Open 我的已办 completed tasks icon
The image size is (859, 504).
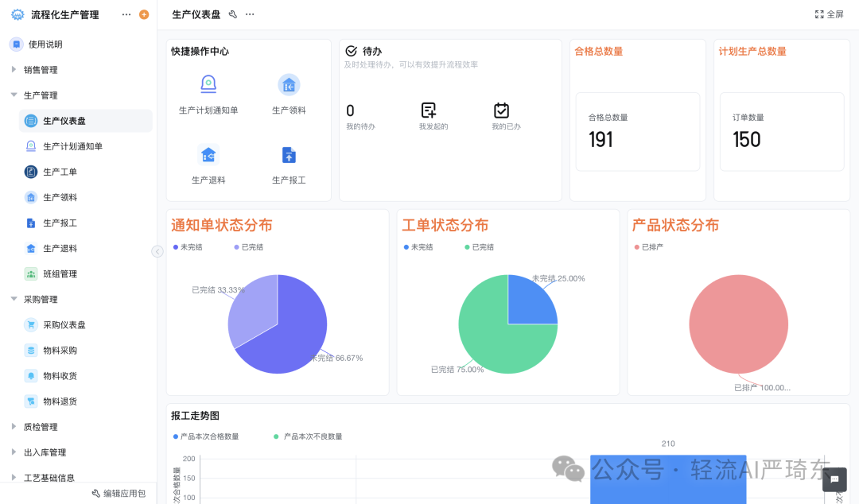coord(501,111)
